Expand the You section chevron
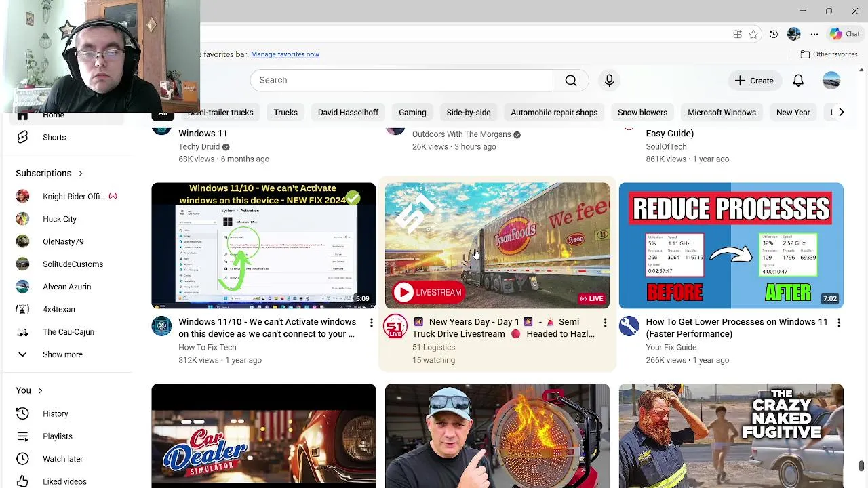The width and height of the screenshot is (868, 488). coord(40,391)
